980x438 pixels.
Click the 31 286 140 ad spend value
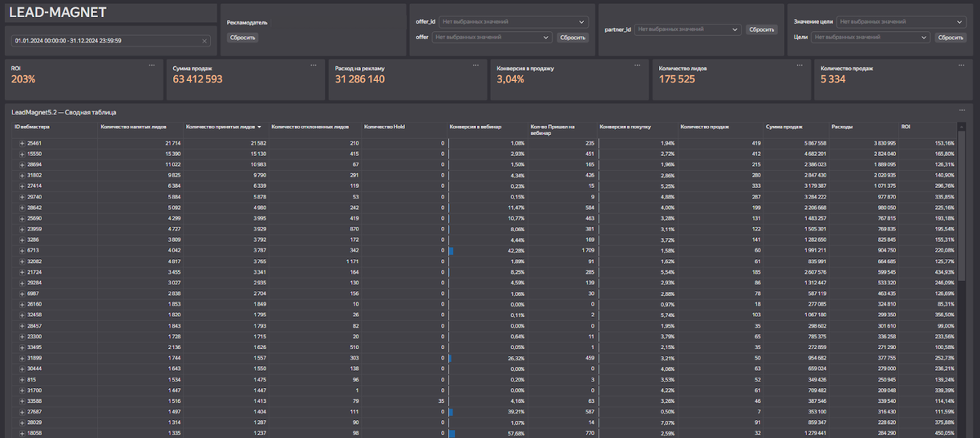point(359,79)
